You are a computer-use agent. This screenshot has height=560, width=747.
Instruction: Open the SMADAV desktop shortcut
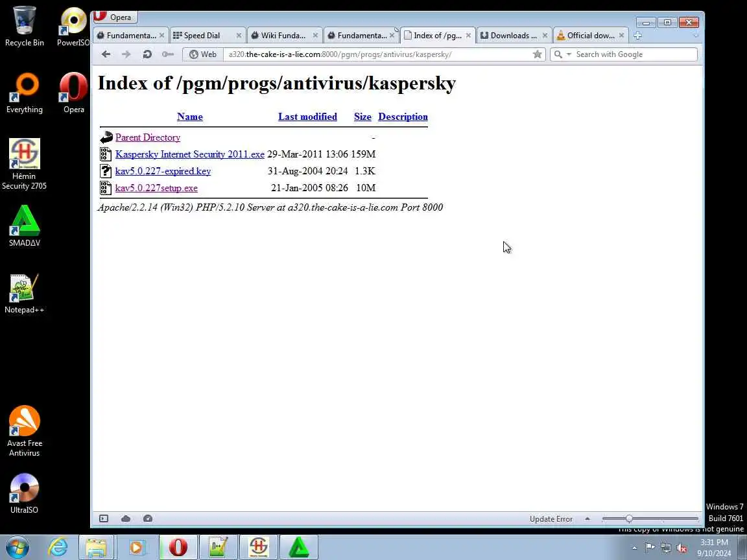pos(24,227)
